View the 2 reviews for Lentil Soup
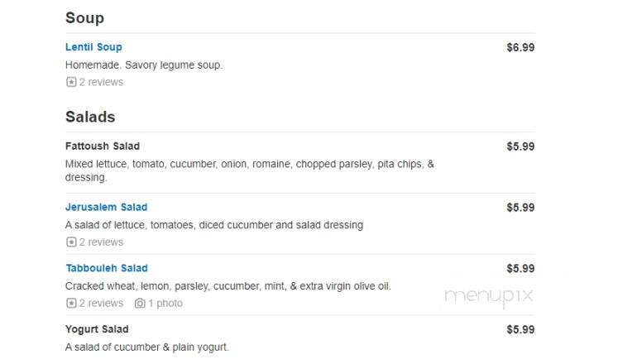This screenshot has height=364, width=637. click(x=101, y=82)
